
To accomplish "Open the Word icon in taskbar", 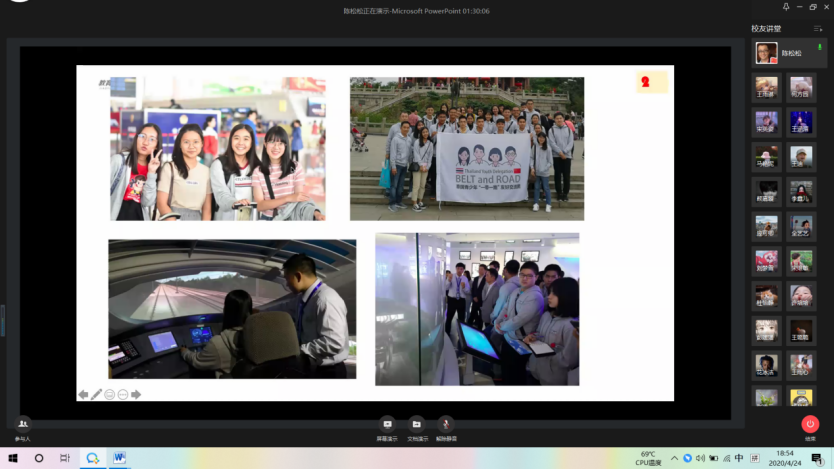I will click(x=119, y=458).
